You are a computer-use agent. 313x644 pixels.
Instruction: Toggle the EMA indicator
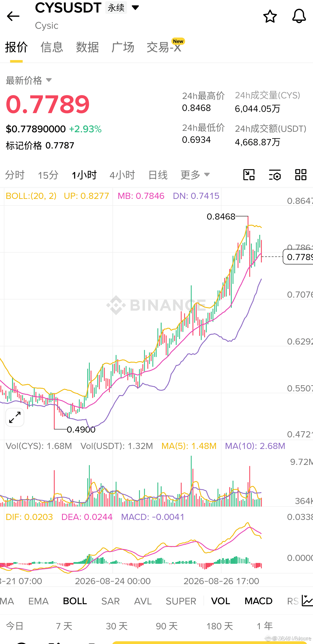[x=38, y=601]
